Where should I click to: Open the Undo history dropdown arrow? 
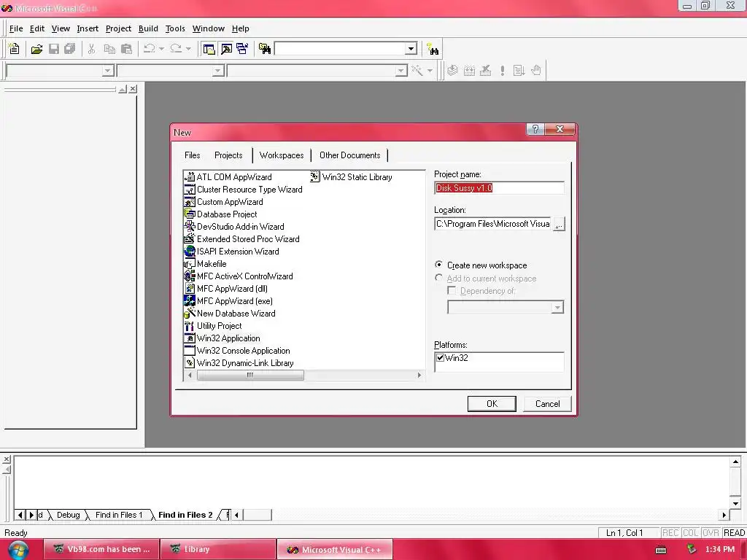tap(161, 49)
